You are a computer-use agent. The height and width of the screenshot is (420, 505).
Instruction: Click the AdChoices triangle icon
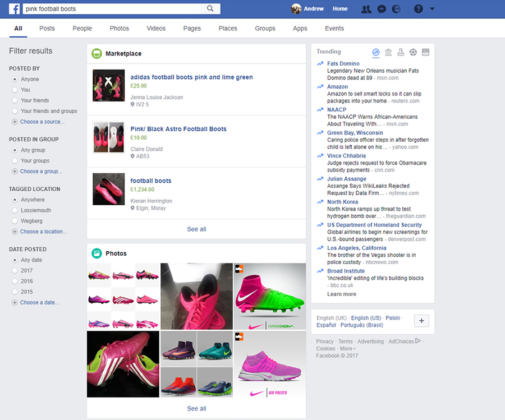(x=418, y=341)
